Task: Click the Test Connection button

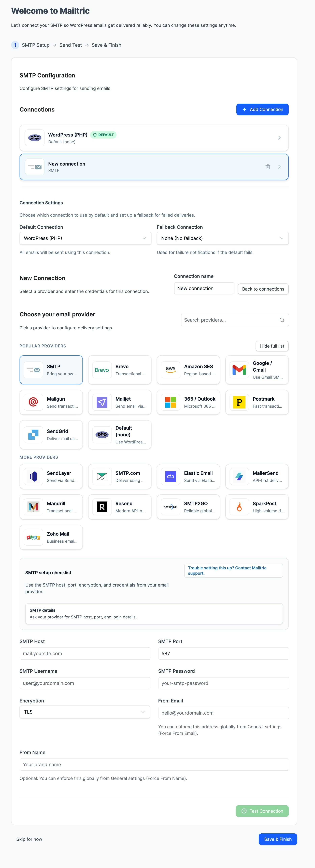Action: pyautogui.click(x=262, y=811)
